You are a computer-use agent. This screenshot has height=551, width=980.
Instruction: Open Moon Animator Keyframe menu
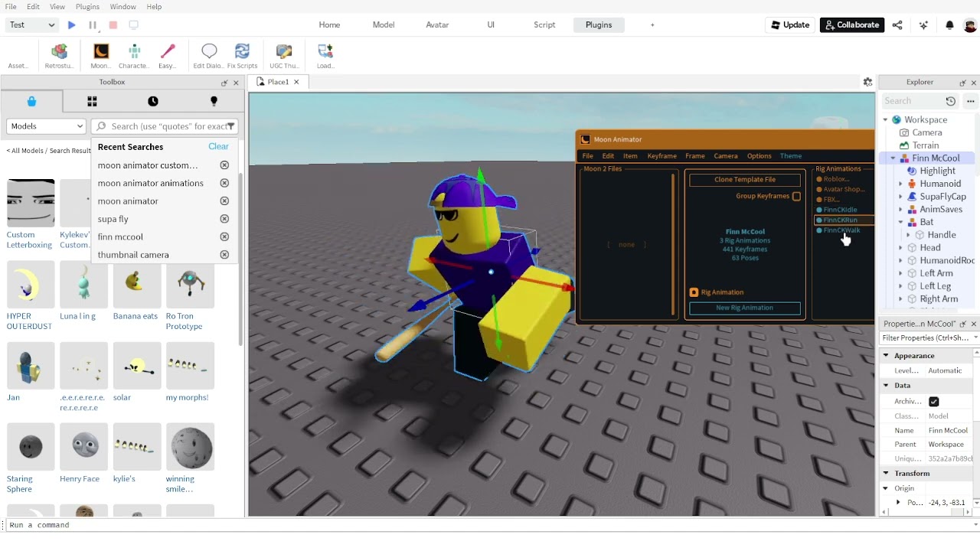(661, 156)
